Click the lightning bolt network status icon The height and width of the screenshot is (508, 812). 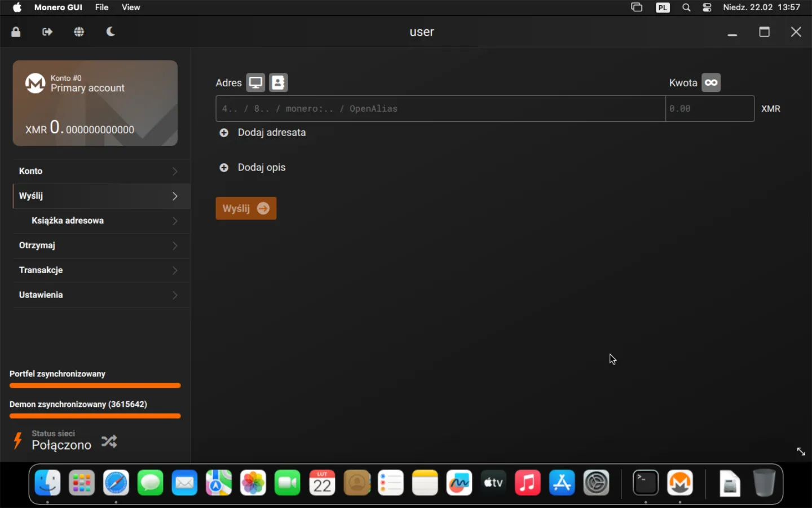tap(17, 440)
